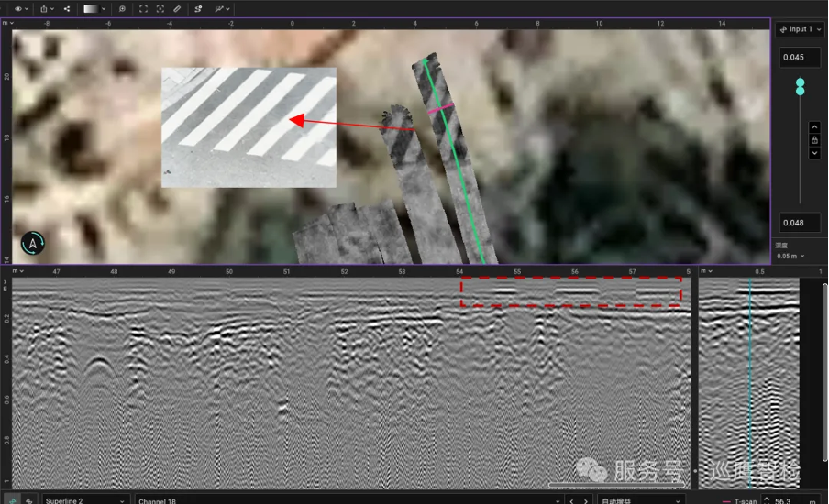Click the center-on-selection frame icon
This screenshot has height=504, width=829.
tap(160, 8)
